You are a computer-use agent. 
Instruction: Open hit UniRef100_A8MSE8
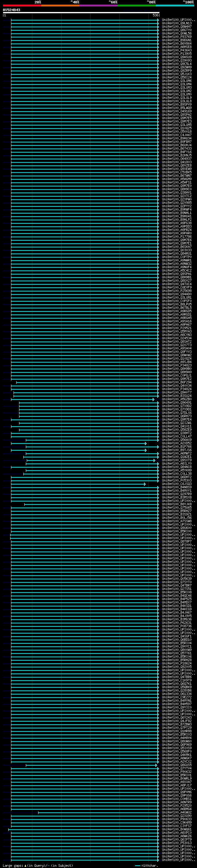(176, 47)
